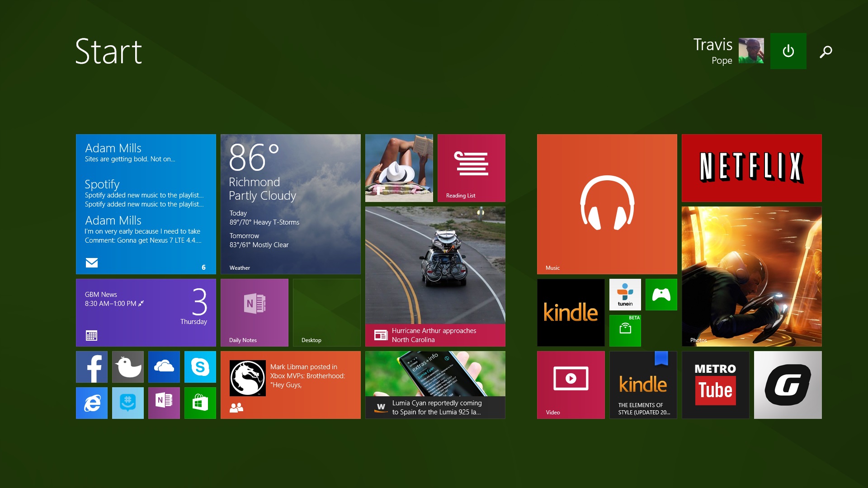Open Lumia Cyan news article tile
The width and height of the screenshot is (868, 488).
(435, 385)
